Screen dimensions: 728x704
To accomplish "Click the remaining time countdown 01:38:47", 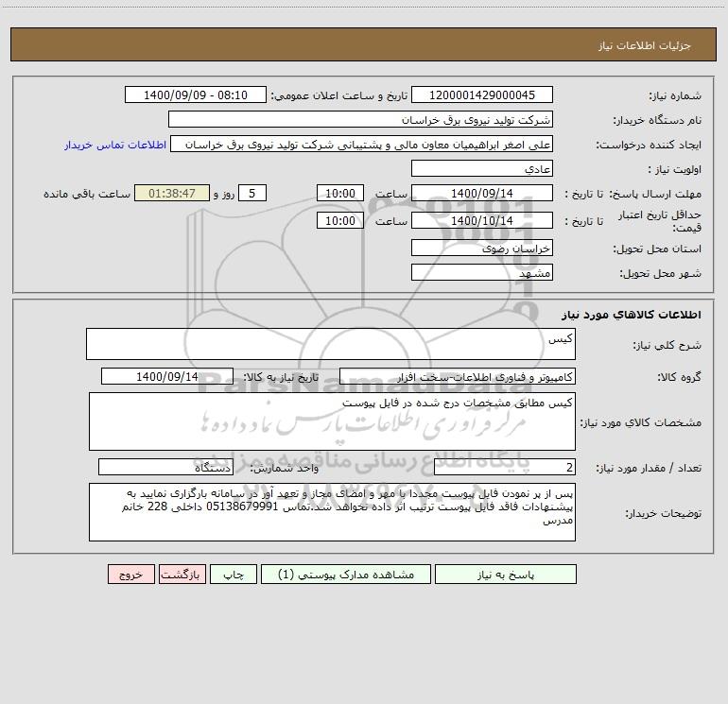I will click(172, 193).
